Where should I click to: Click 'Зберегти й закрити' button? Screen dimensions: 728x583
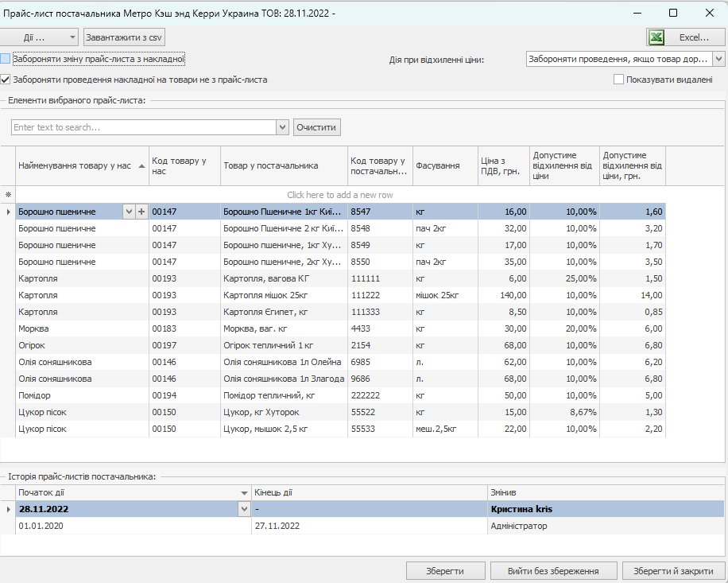(x=673, y=571)
